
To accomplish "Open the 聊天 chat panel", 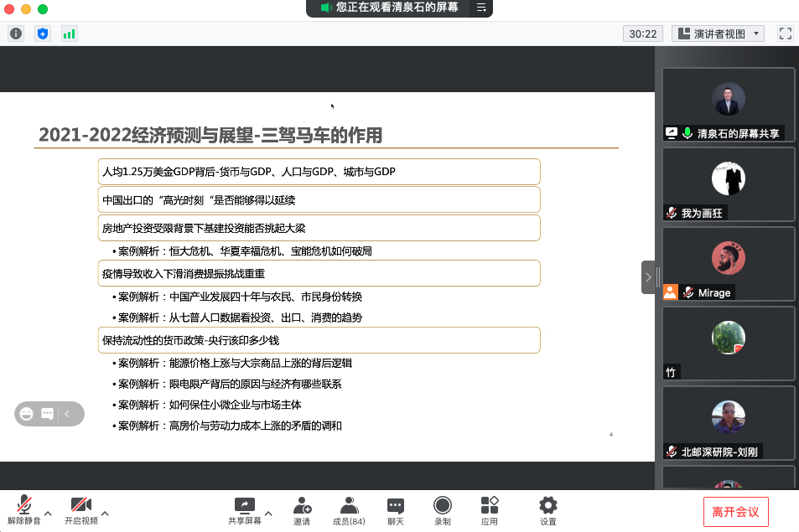I will (x=396, y=510).
